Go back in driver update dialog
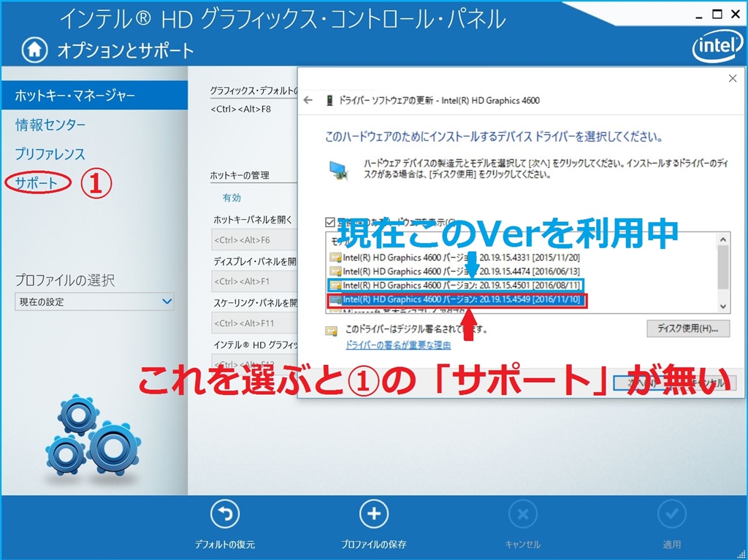748x560 pixels. click(x=308, y=100)
